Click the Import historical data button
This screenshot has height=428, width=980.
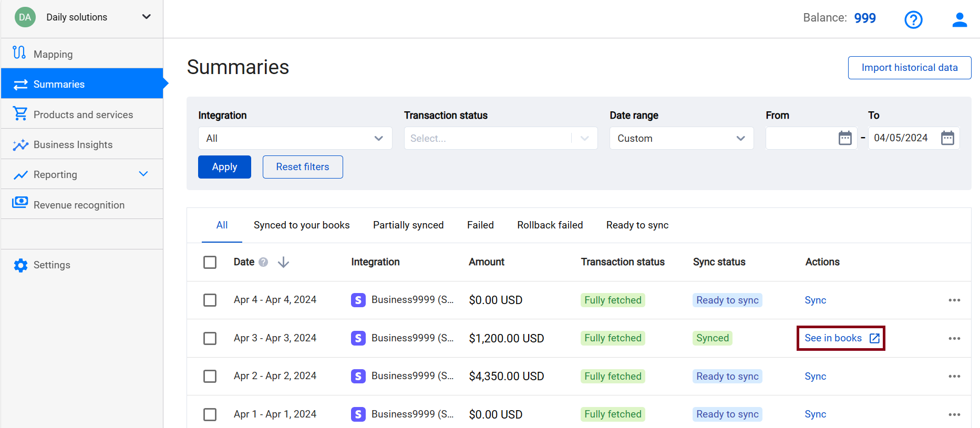909,68
